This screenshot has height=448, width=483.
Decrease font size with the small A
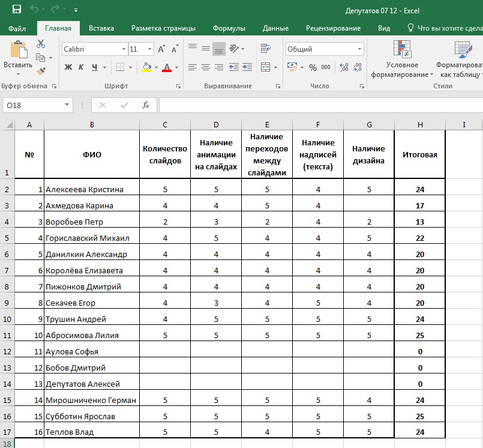[x=175, y=49]
